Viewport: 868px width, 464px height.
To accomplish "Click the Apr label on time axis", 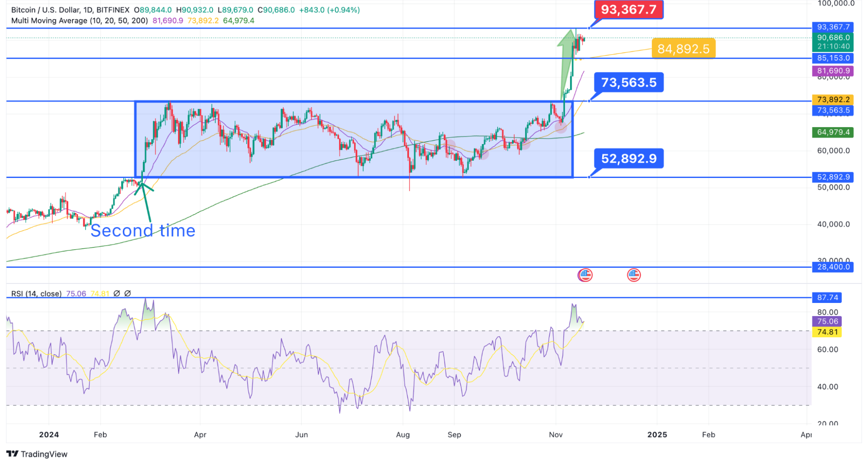I will tap(200, 434).
